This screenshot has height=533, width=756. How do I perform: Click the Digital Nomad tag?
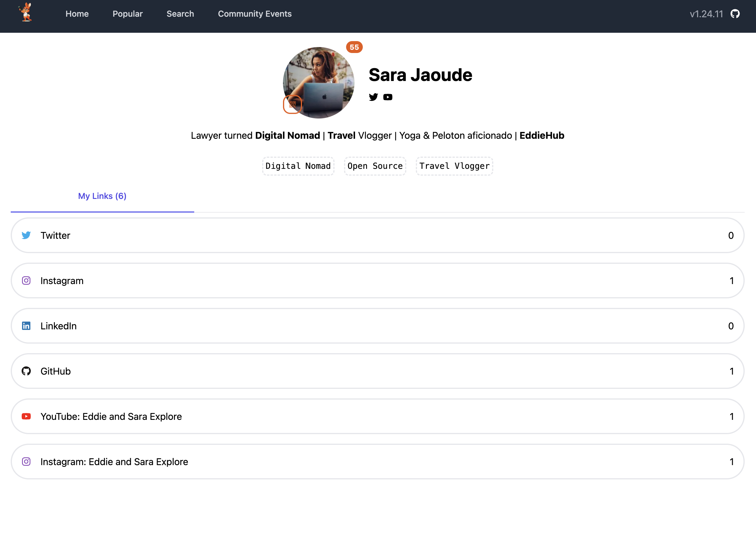click(298, 166)
